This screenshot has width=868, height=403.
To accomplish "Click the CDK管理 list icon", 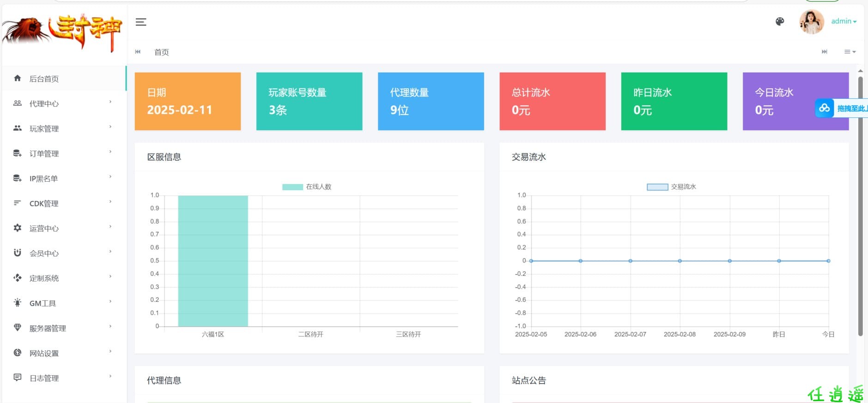I will 18,203.
